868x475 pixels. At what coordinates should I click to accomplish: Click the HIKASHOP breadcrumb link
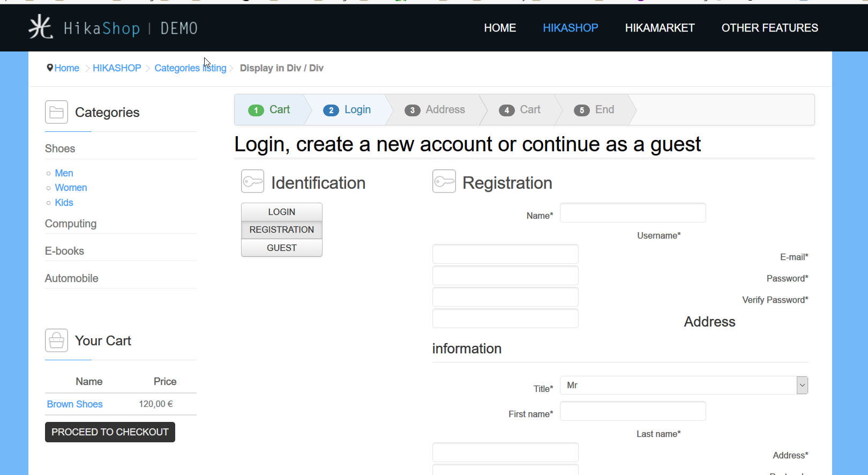[117, 68]
